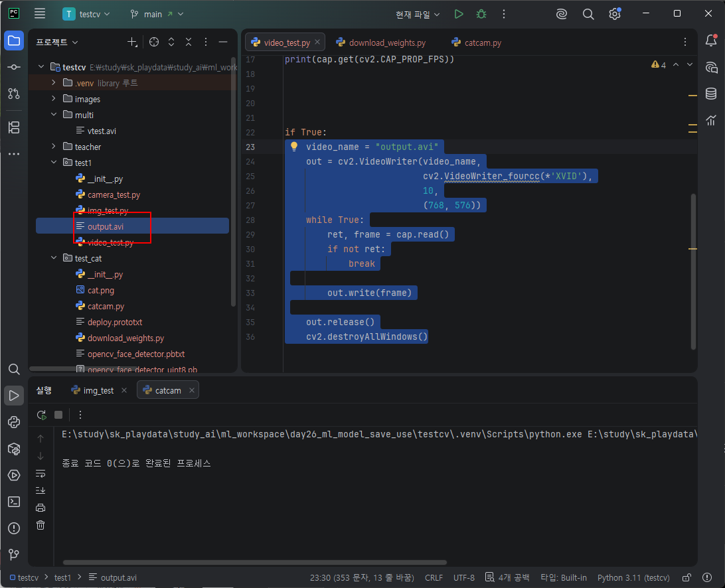The image size is (725, 588).
Task: Expand all items in project tree
Action: click(x=171, y=42)
